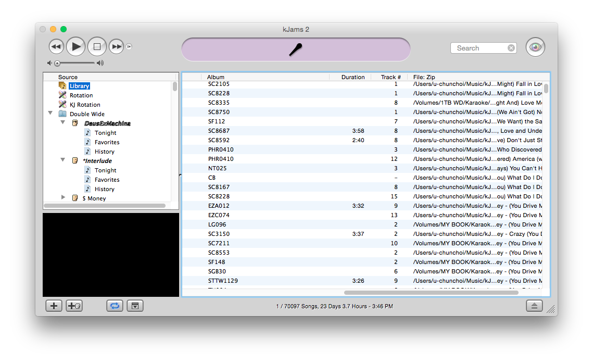Click the Stop playback button
This screenshot has width=593, height=364.
click(97, 47)
